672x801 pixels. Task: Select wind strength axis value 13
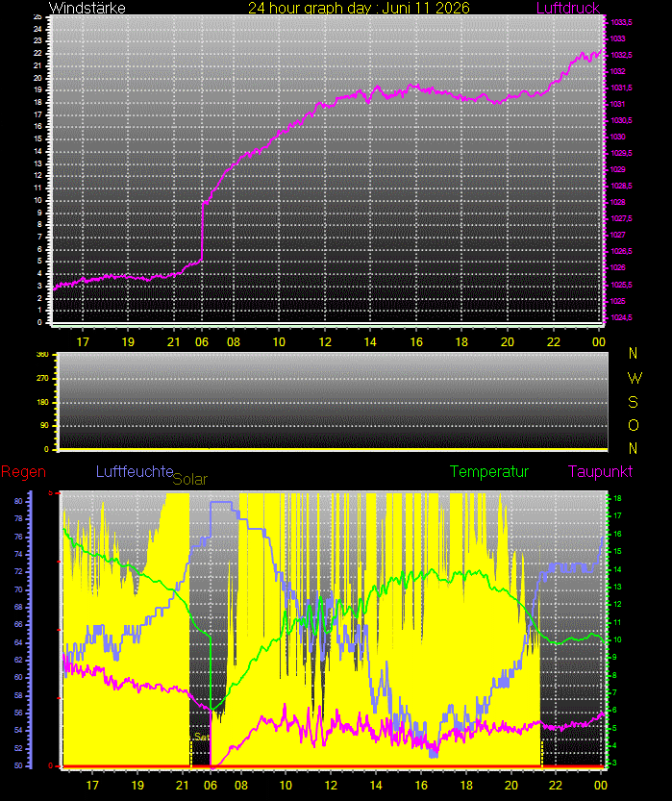pyautogui.click(x=37, y=164)
